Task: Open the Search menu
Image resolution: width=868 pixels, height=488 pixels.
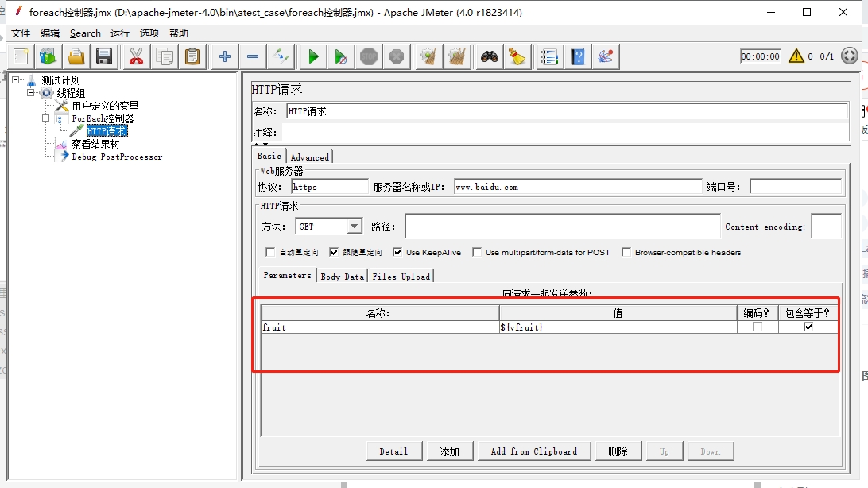Action: click(85, 33)
